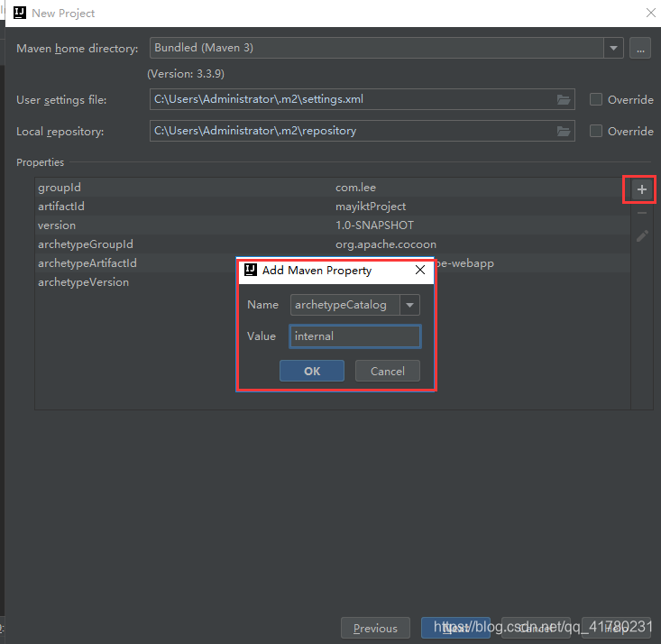Image resolution: width=661 pixels, height=644 pixels.
Task: Select the groupId property row
Action: pos(333,188)
